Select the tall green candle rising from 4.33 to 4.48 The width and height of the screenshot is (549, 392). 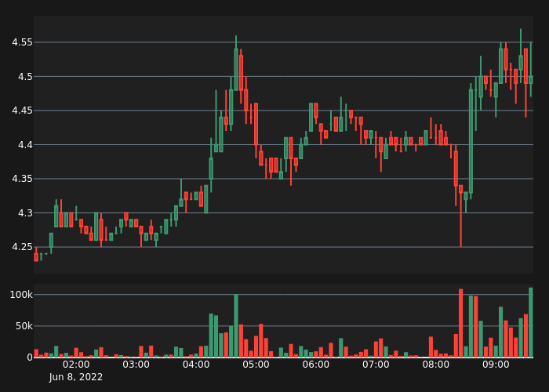tap(471, 141)
